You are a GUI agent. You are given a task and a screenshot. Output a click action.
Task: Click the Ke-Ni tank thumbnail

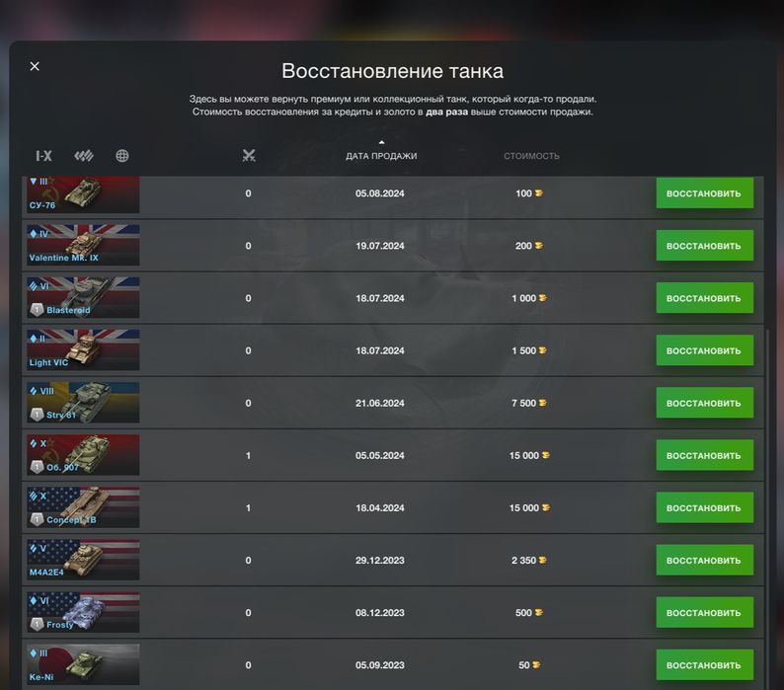click(x=84, y=664)
